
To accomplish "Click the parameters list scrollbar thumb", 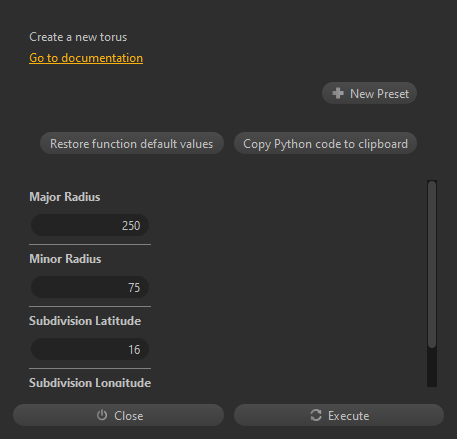I will (432, 264).
